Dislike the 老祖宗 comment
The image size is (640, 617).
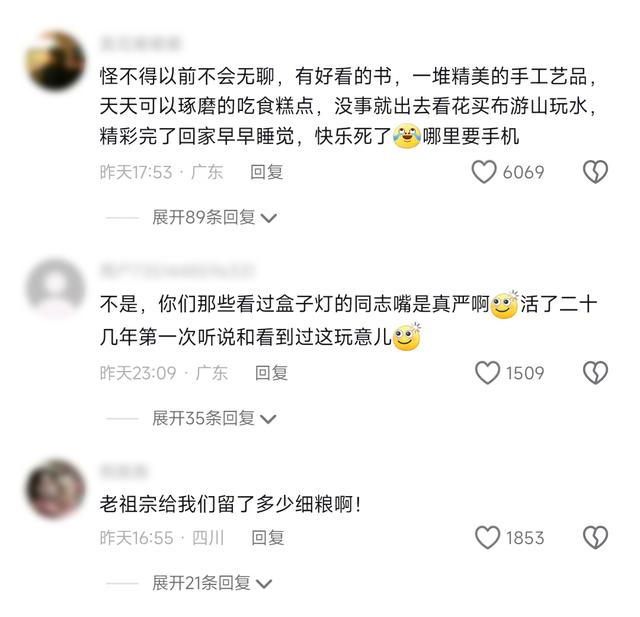(x=596, y=537)
